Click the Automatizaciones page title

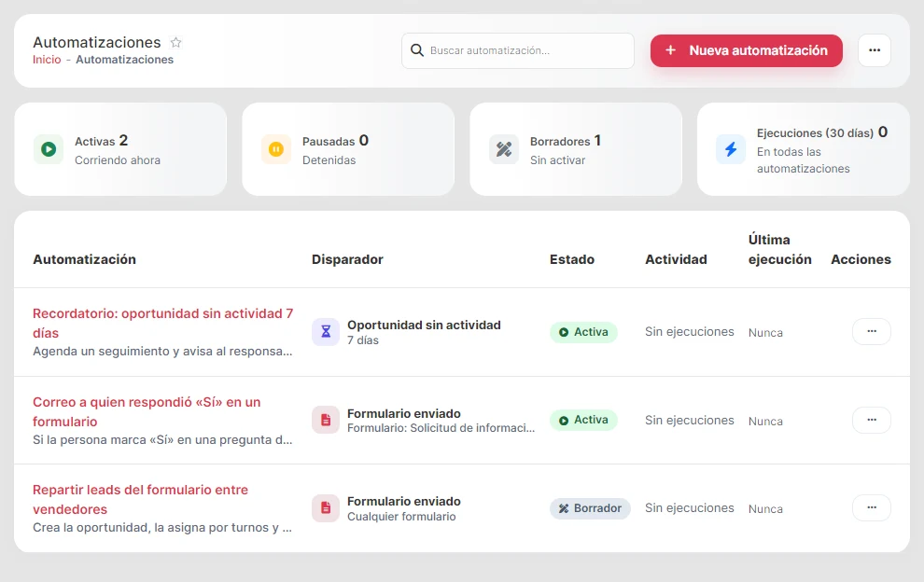pyautogui.click(x=97, y=42)
